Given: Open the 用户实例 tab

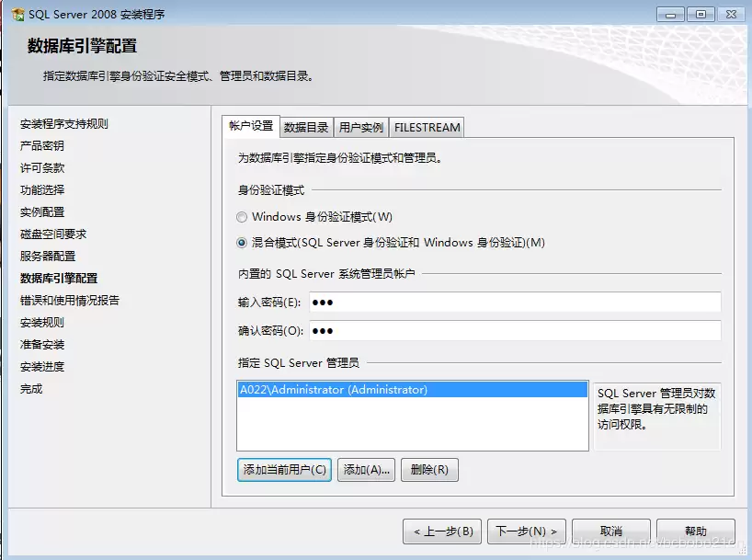Looking at the screenshot, I should point(360,128).
